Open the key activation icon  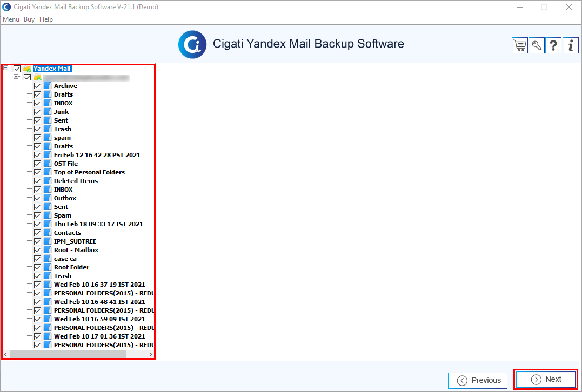tap(537, 45)
